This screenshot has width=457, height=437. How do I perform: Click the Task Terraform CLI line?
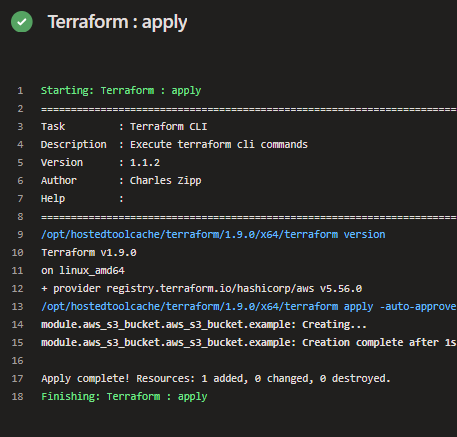124,126
